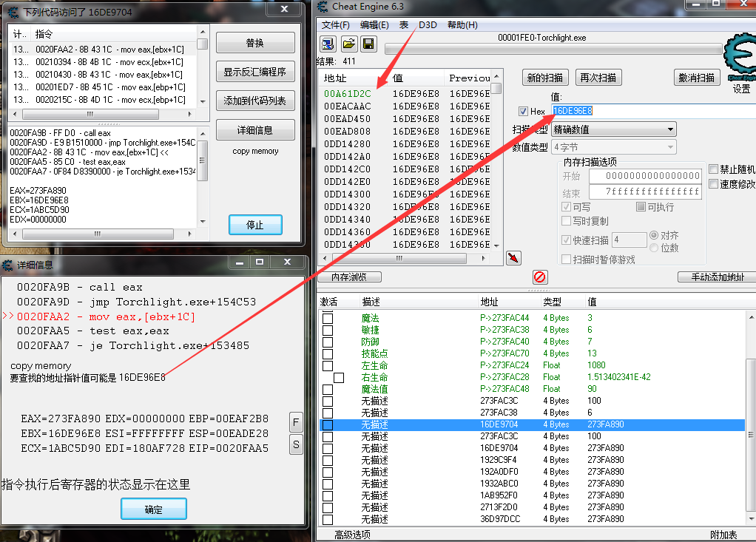Click the 新的扫描 button
756x542 pixels.
[545, 78]
